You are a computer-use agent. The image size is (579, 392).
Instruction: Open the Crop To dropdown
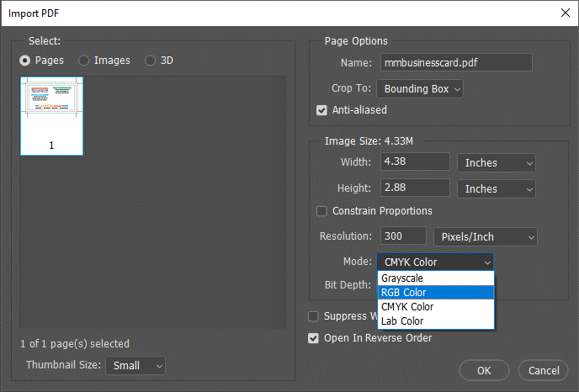[421, 88]
